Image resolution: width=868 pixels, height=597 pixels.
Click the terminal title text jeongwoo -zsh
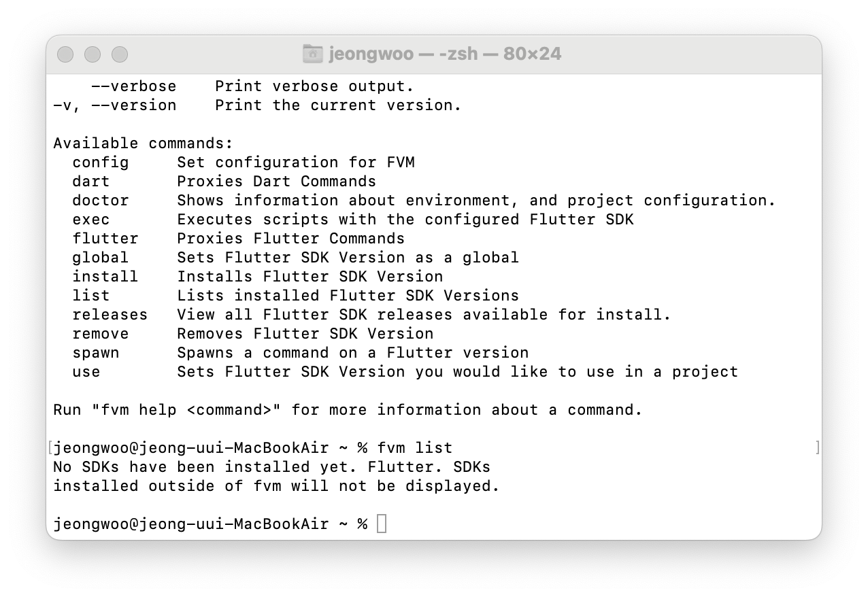[445, 54]
